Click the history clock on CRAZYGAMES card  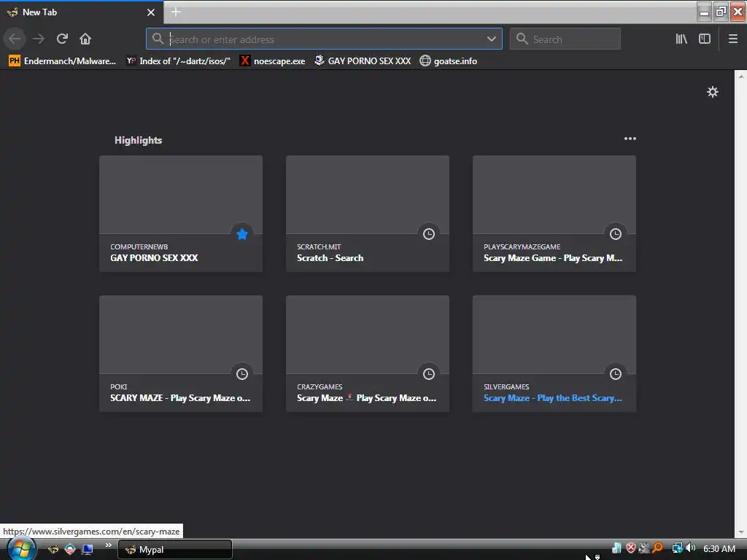point(429,374)
